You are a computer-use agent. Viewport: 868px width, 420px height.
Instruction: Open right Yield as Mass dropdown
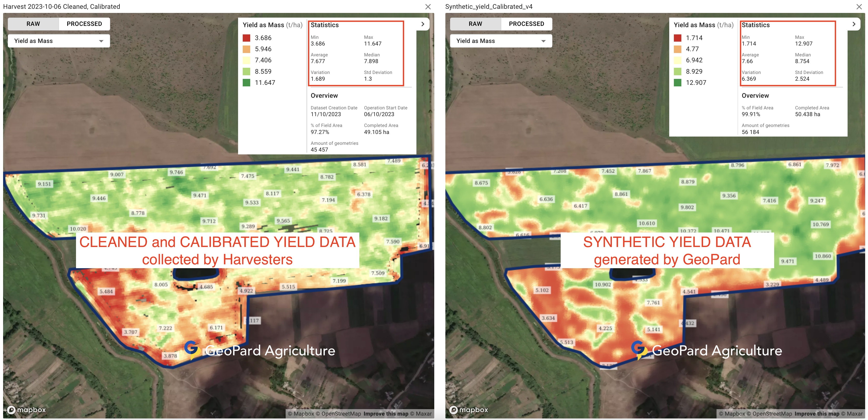501,41
